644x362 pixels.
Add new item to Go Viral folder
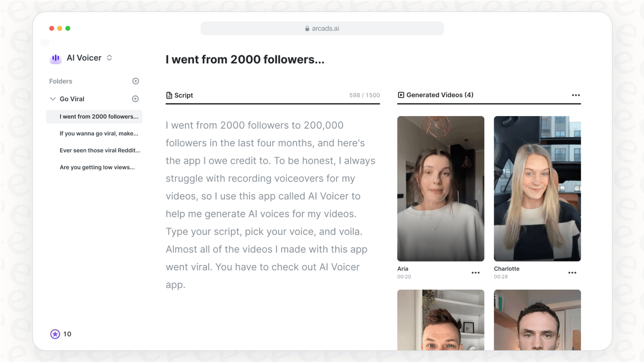click(x=135, y=99)
